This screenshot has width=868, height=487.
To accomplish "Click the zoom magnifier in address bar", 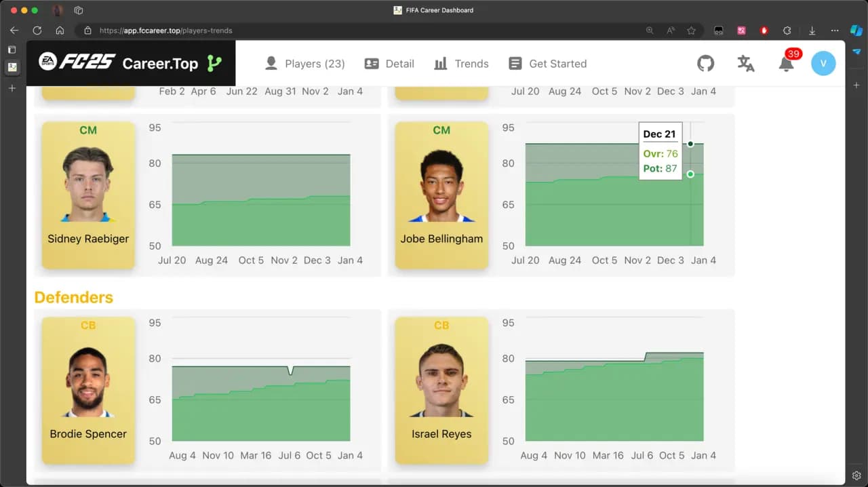I will tap(650, 31).
